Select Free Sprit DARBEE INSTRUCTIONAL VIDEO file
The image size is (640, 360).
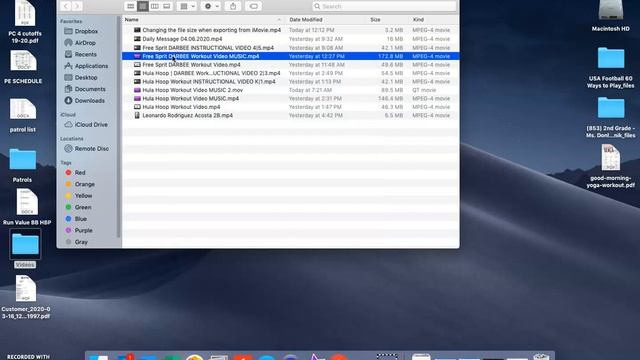tap(290, 48)
